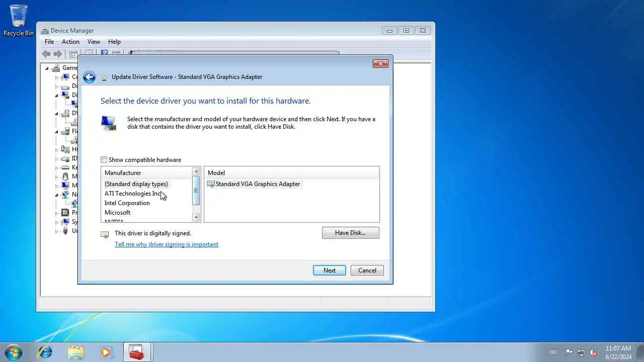Click the keyboard device icon in tree
The height and width of the screenshot is (362, 644).
[x=65, y=167]
